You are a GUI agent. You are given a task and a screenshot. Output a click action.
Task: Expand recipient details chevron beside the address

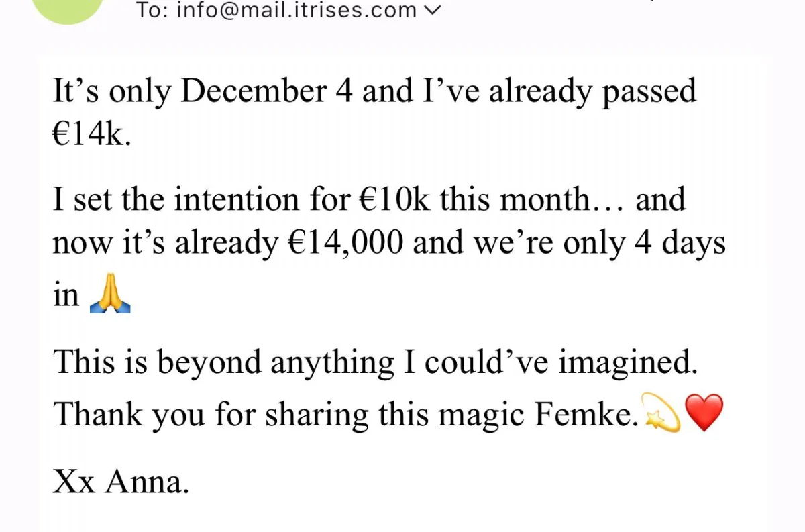point(433,11)
